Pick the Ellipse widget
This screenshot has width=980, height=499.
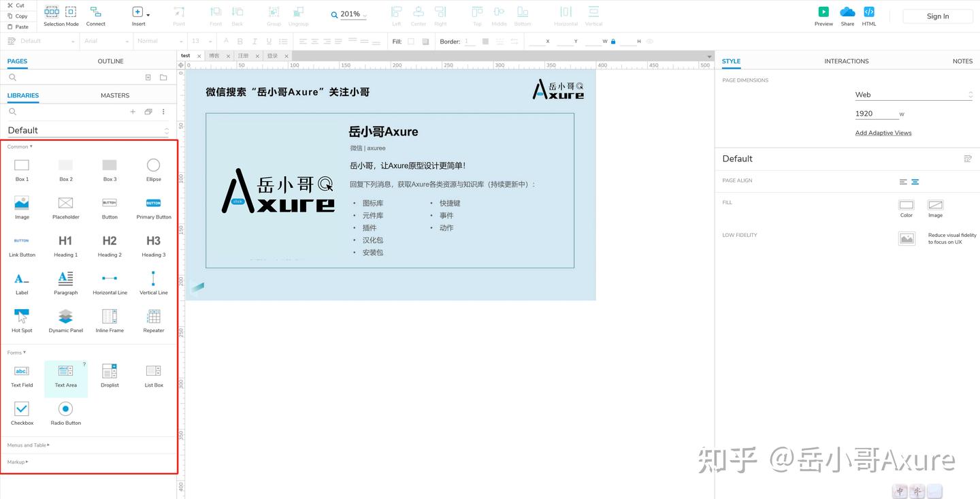(x=154, y=170)
